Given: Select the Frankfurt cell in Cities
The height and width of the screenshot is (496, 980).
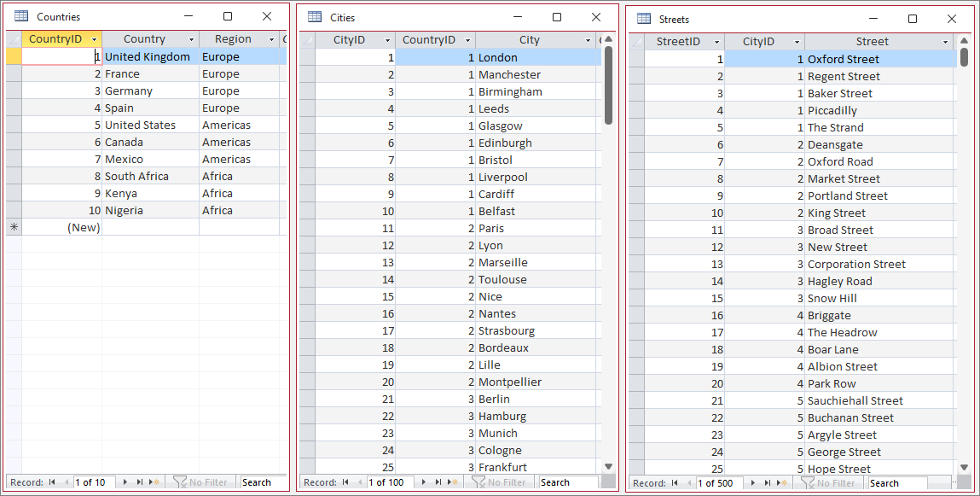Looking at the screenshot, I should pos(536,467).
